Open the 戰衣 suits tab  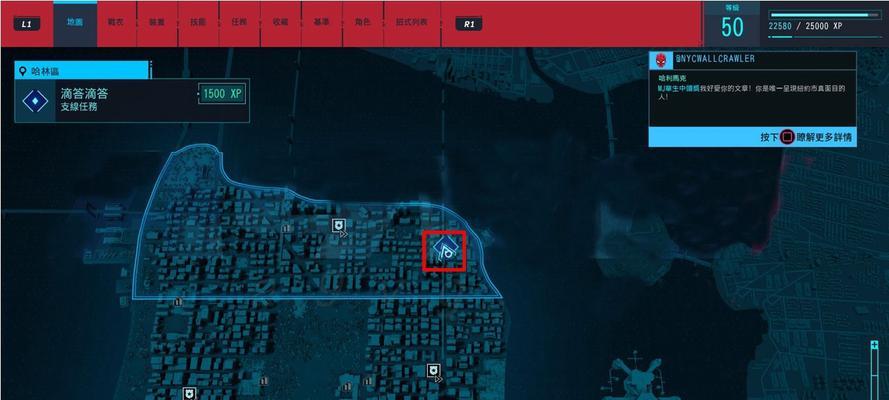(116, 23)
